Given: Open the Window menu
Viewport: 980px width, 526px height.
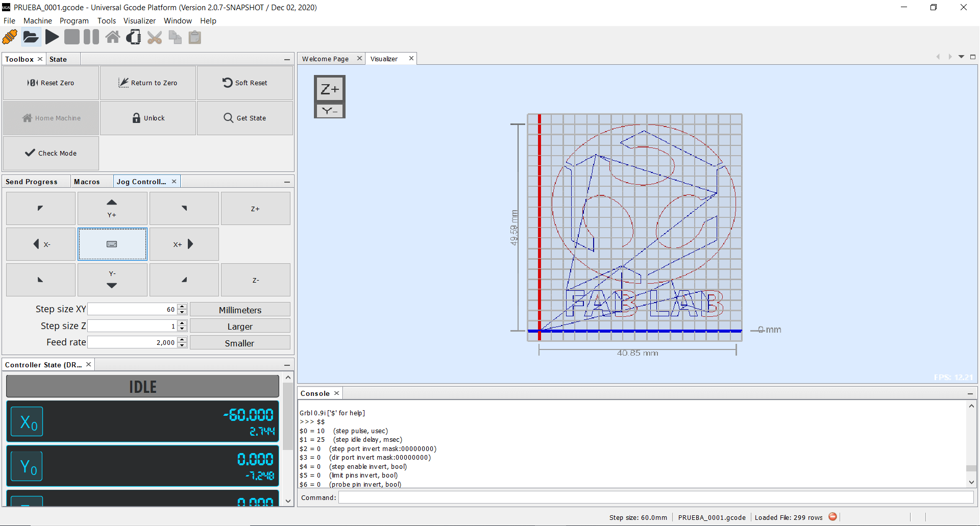Looking at the screenshot, I should tap(178, 21).
